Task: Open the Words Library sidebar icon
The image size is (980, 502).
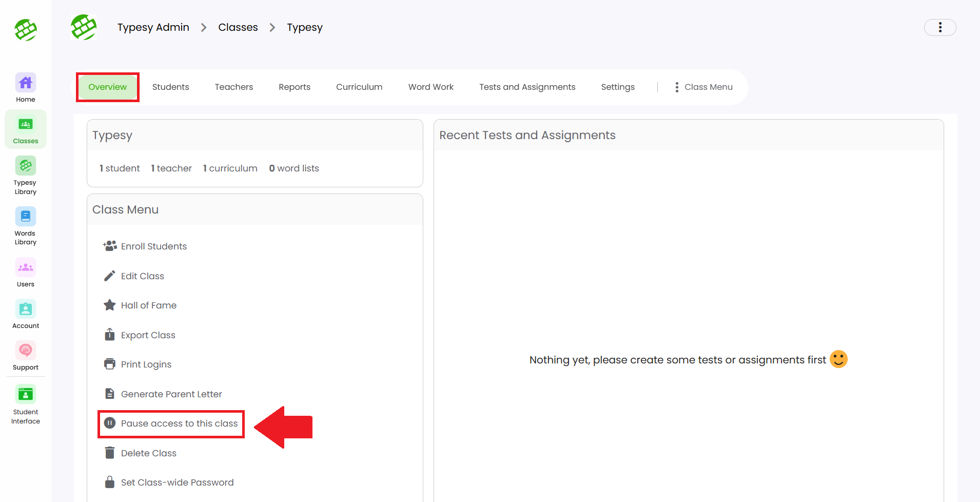Action: (x=25, y=226)
